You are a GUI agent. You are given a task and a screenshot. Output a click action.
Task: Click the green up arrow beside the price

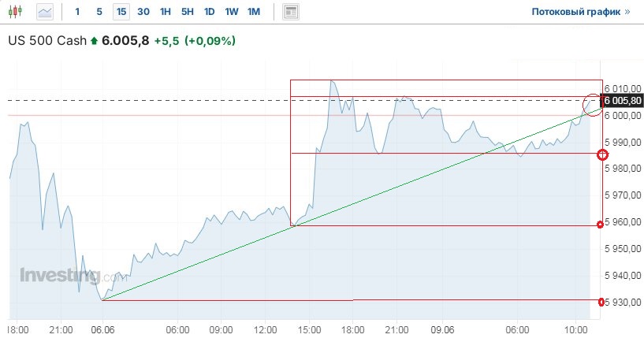pos(95,41)
